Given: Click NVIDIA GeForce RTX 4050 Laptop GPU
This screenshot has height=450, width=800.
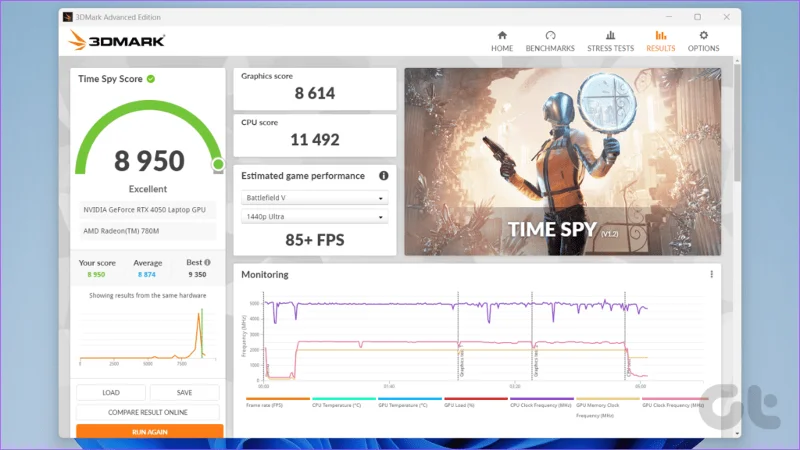Looking at the screenshot, I should coord(147,210).
